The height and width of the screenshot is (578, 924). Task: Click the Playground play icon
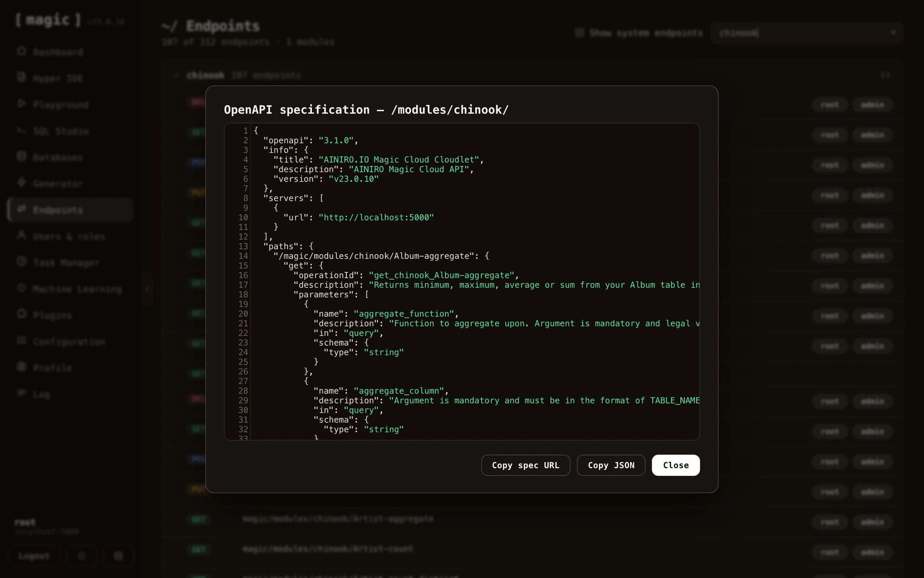click(x=22, y=104)
